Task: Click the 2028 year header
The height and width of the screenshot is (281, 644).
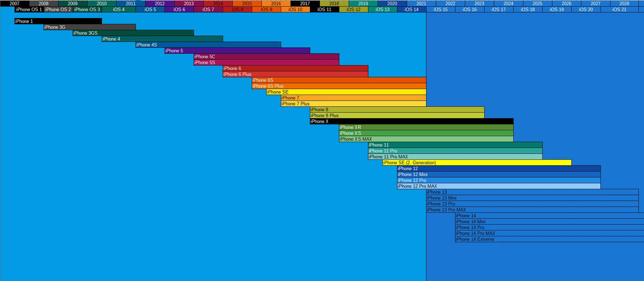Action: (624, 3)
